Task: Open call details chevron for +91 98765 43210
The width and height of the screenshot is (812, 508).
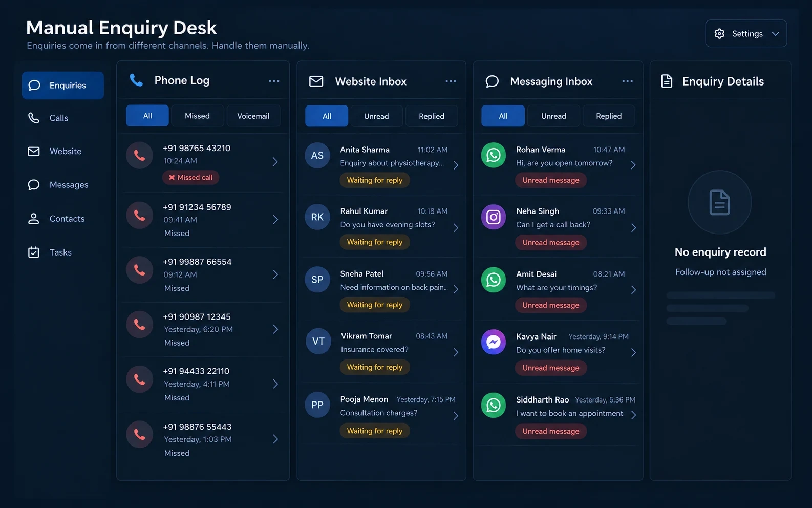Action: click(275, 162)
